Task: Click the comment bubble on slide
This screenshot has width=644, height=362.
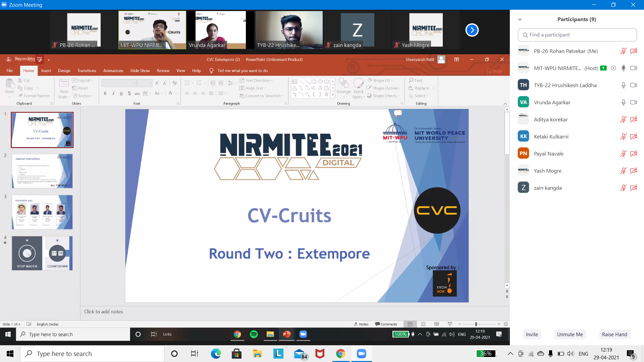Action: coord(398,113)
